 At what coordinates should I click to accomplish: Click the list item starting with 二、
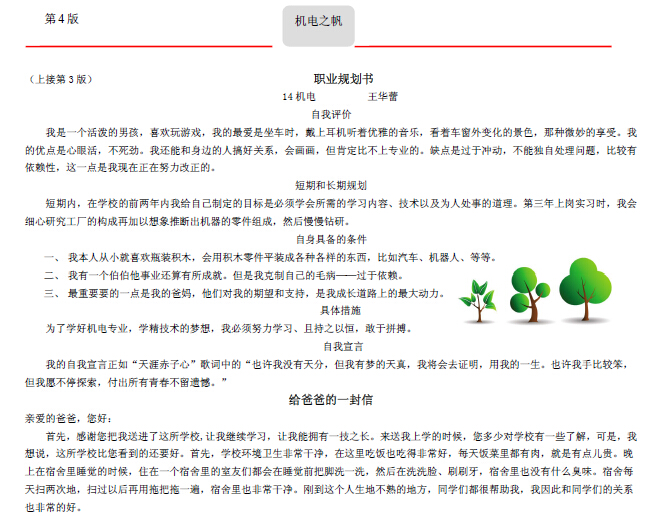point(224,275)
